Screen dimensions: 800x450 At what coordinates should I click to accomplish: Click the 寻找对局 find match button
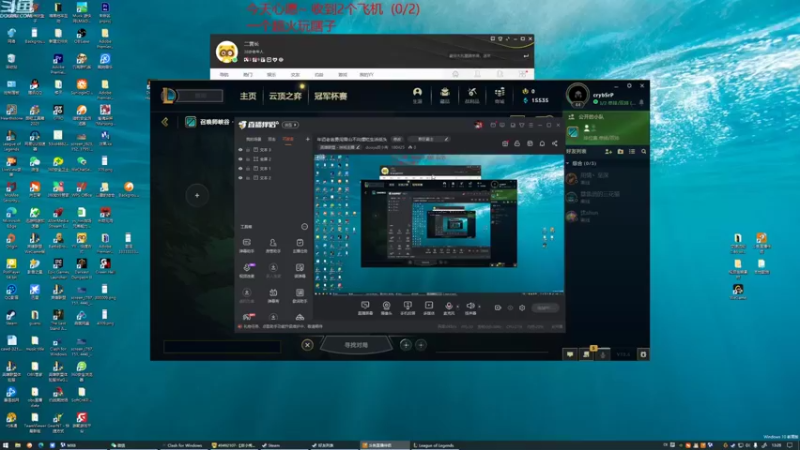[356, 345]
